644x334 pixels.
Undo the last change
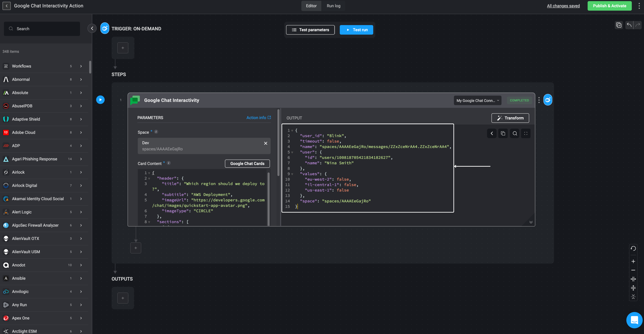pos(629,25)
